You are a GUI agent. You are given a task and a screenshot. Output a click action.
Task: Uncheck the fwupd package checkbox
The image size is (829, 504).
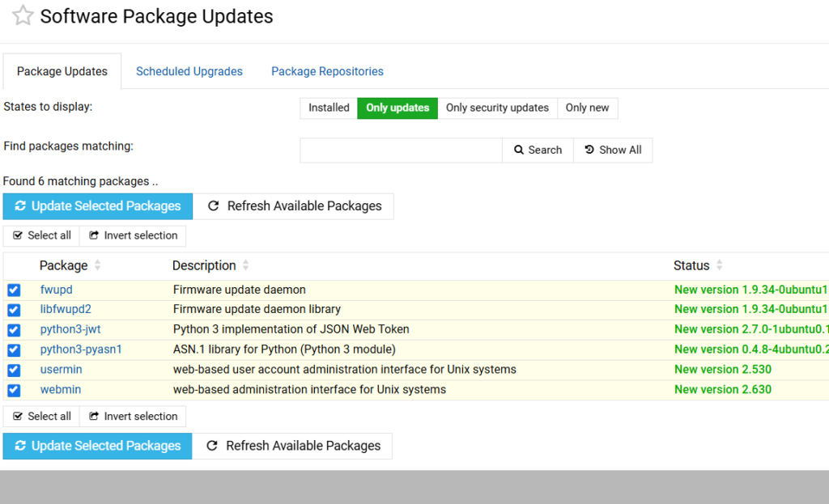(x=14, y=290)
